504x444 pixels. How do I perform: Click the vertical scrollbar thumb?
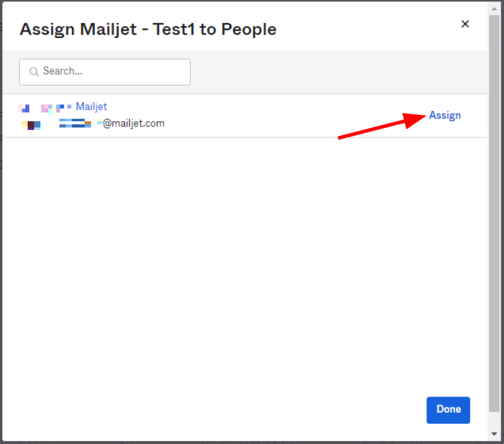point(494,204)
